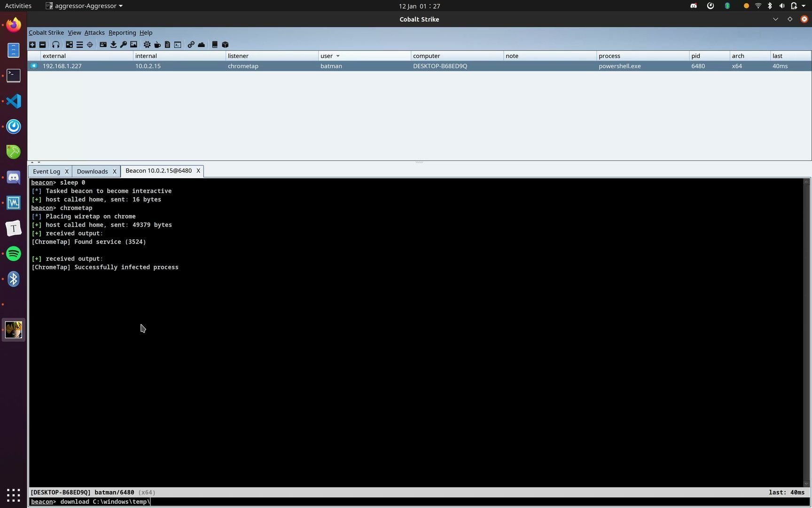Close the Downloads tab
This screenshot has width=812, height=508.
pos(114,171)
